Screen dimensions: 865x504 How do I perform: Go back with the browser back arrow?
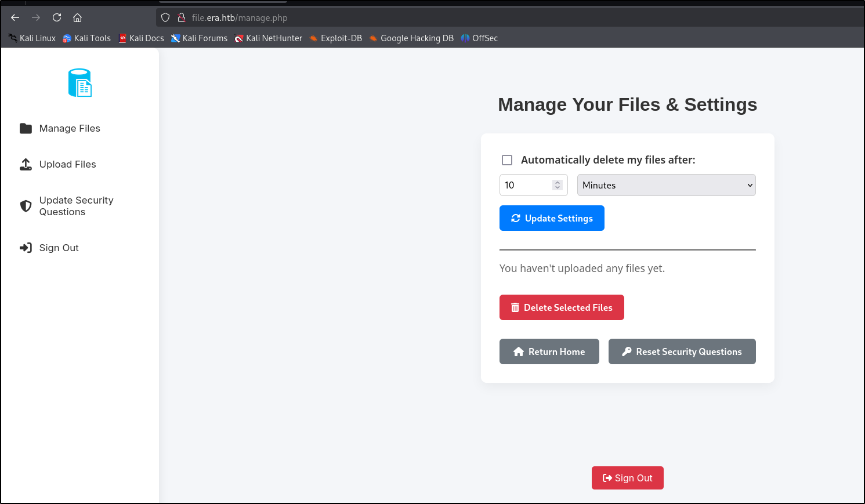(x=15, y=17)
